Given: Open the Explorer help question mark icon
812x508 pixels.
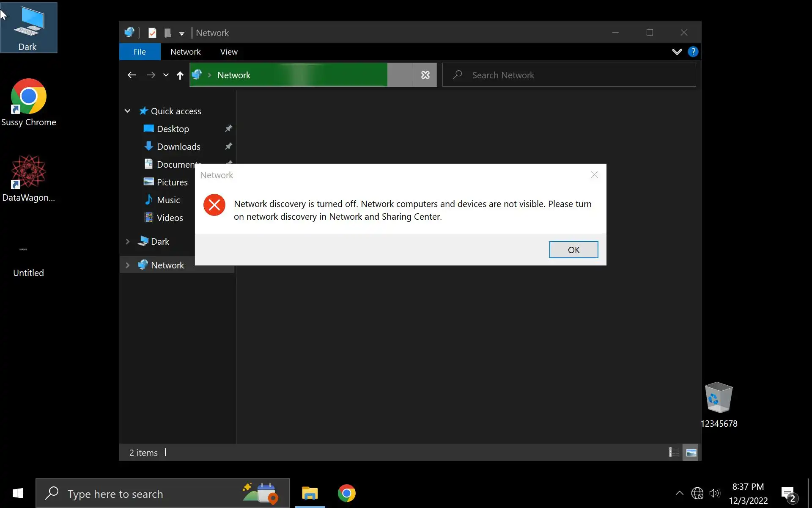Looking at the screenshot, I should click(693, 52).
